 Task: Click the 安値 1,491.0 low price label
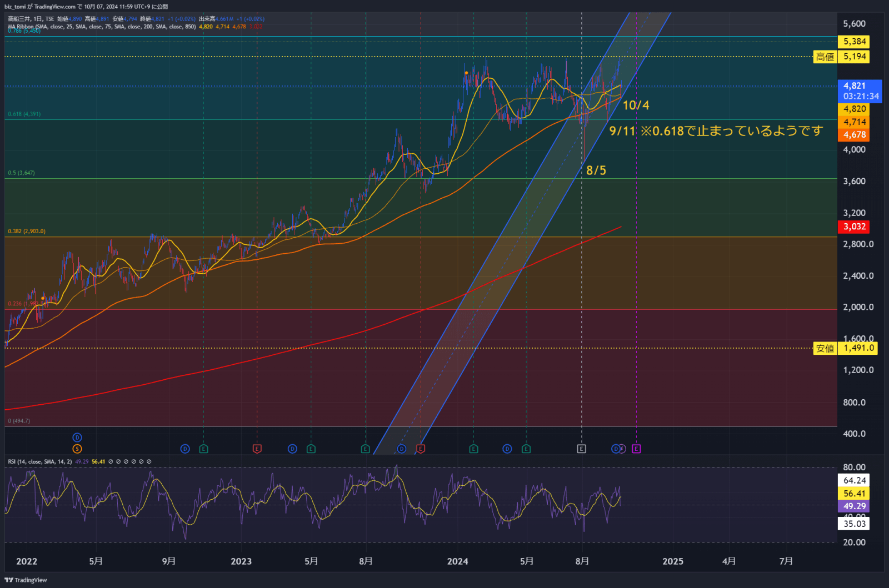click(x=845, y=348)
